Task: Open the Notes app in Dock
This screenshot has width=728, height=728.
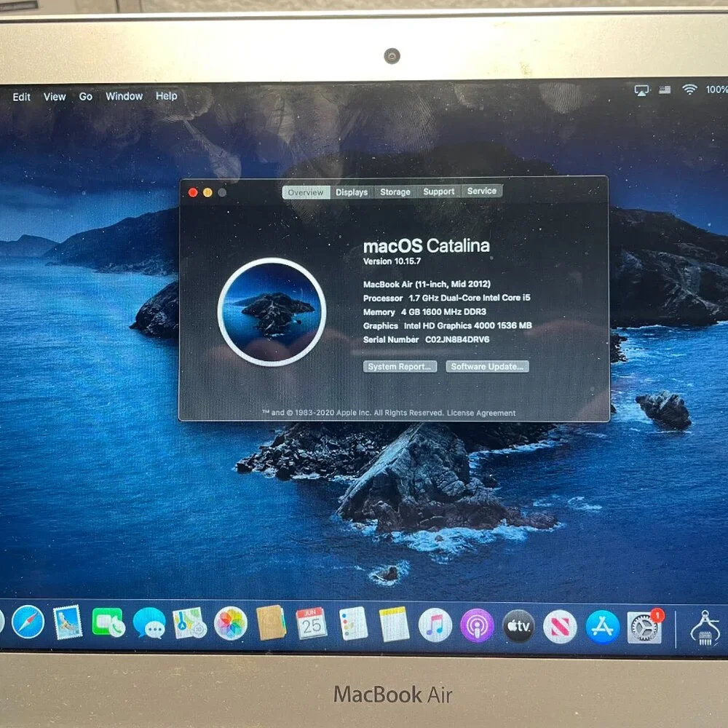Action: [x=394, y=625]
